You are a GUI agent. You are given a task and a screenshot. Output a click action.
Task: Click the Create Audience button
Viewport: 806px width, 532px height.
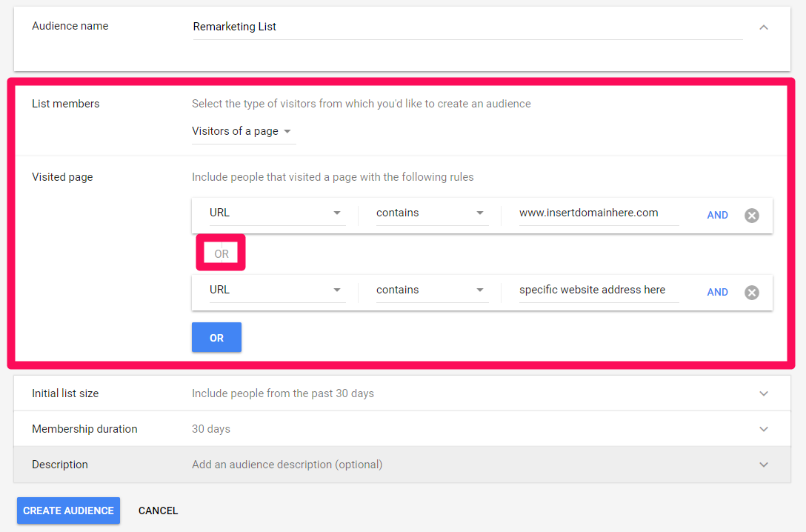pos(68,511)
